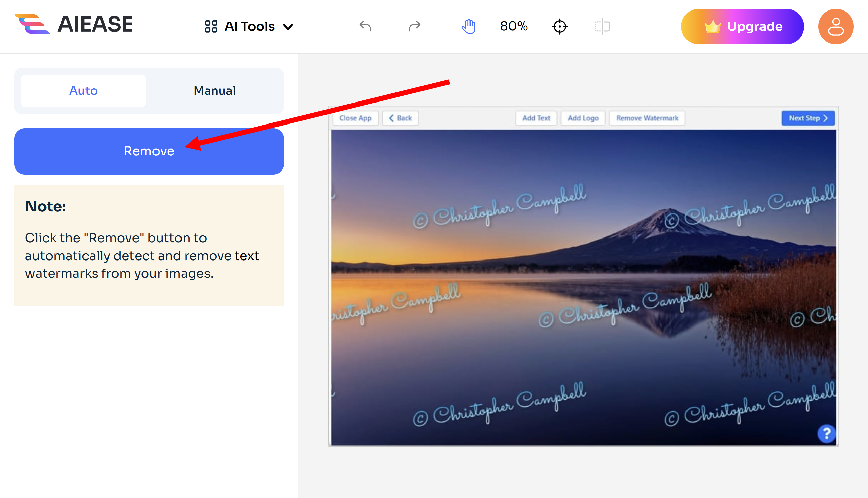The height and width of the screenshot is (498, 868).
Task: Click Next Step in the preview
Action: [808, 118]
